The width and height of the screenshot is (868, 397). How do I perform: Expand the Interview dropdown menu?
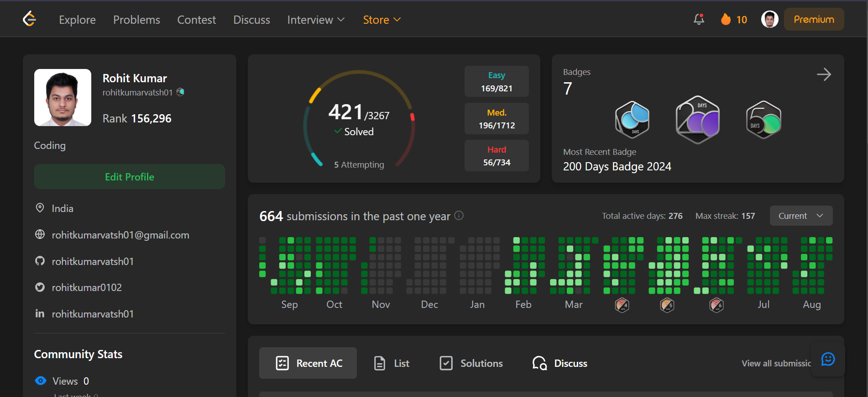pos(316,20)
